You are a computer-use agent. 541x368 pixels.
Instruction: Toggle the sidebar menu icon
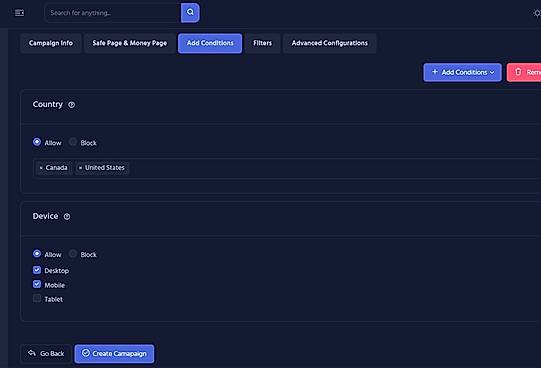point(19,13)
